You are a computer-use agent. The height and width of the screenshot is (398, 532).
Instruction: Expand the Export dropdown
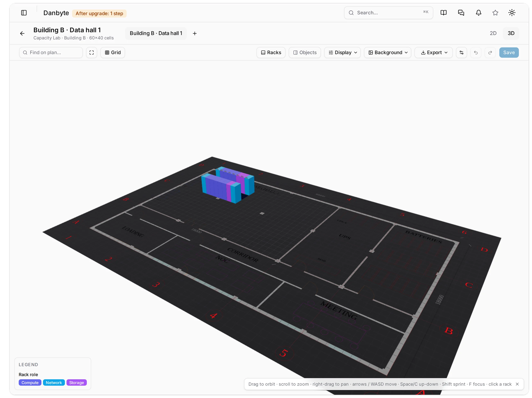click(x=433, y=52)
